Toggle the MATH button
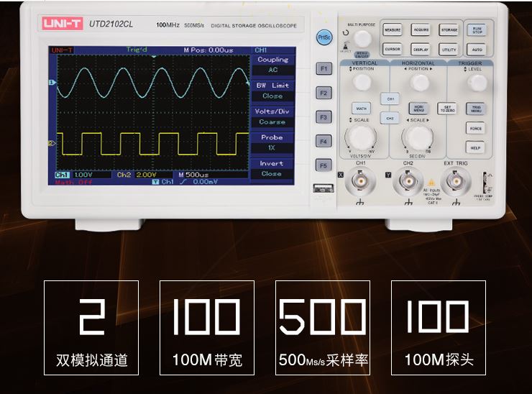This screenshot has width=532, height=394. coord(362,109)
